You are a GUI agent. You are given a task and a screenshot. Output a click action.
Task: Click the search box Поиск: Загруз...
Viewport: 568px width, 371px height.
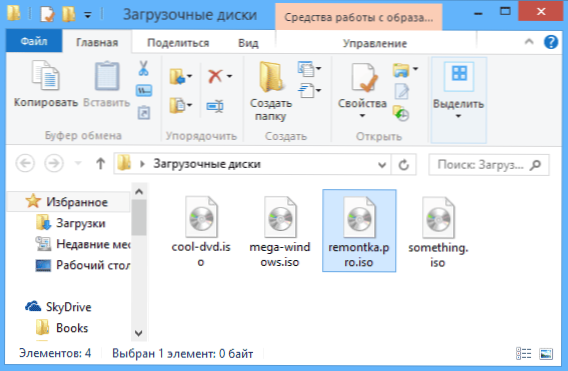point(488,165)
